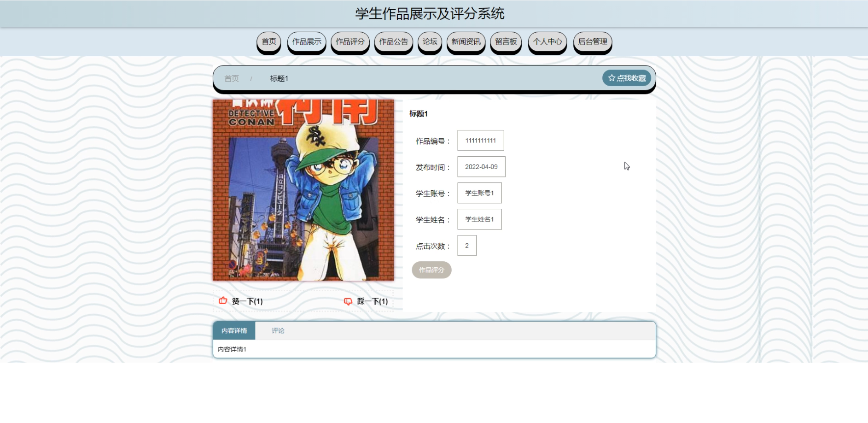The width and height of the screenshot is (868, 423).
Task: Click the 点击次数： label
Action: coord(433,246)
